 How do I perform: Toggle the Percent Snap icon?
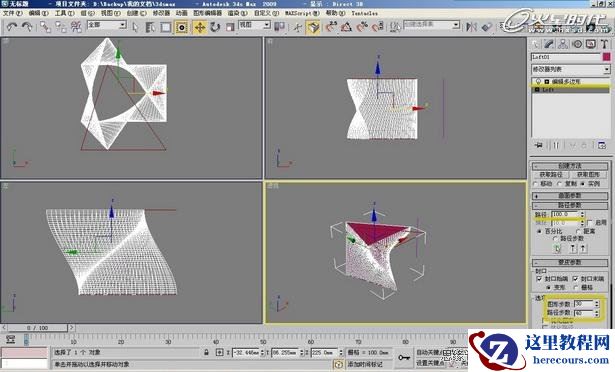[362, 27]
